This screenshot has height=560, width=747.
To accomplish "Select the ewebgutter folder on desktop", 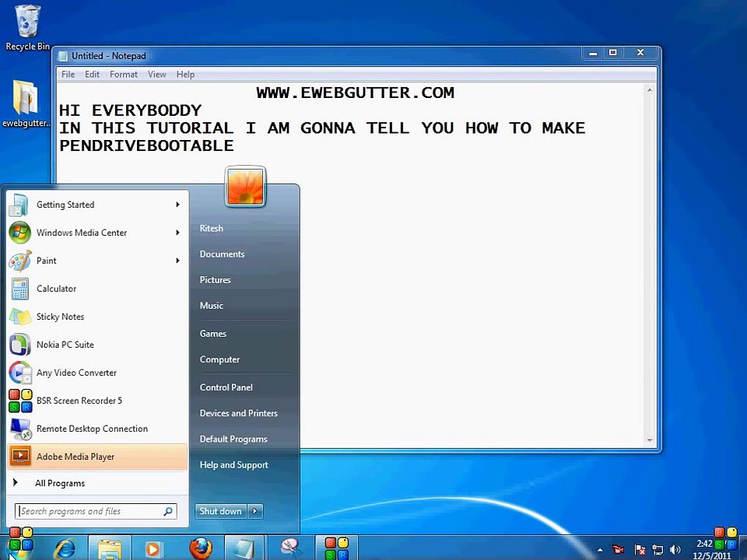I will pos(25,103).
